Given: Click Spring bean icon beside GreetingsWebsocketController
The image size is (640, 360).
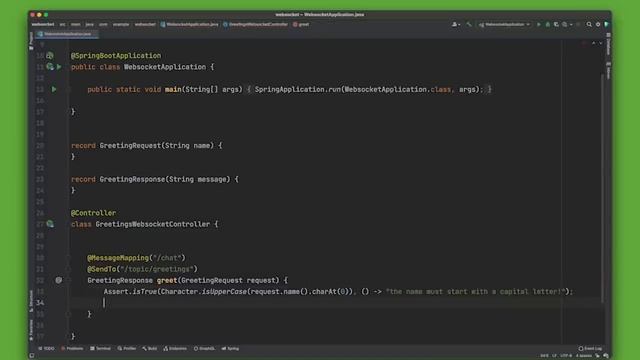Looking at the screenshot, I should point(50,224).
